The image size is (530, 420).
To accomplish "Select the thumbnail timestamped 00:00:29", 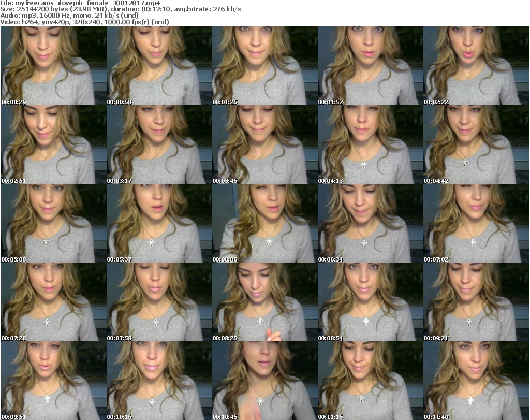I will click(x=54, y=66).
